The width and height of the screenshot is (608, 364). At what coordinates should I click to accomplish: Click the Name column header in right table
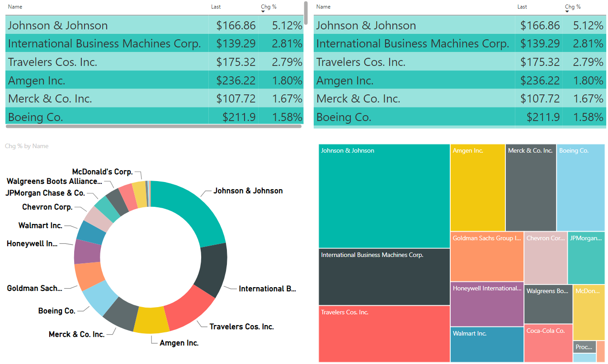323,7
